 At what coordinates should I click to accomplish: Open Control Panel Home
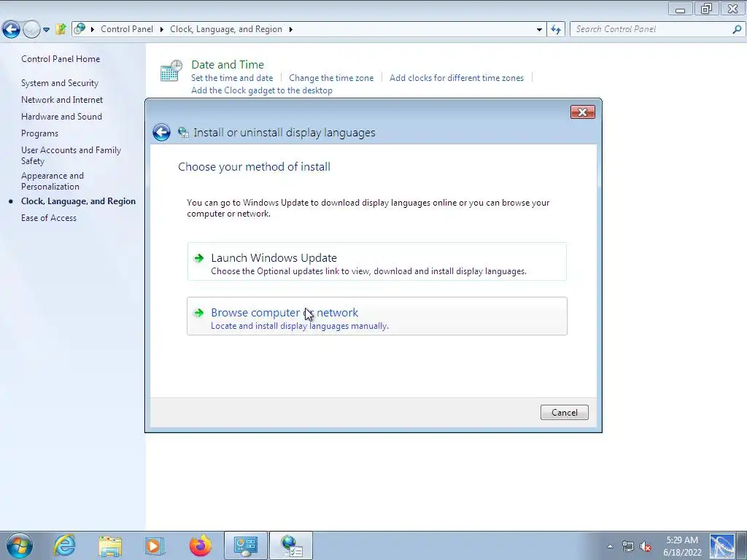[x=61, y=59]
